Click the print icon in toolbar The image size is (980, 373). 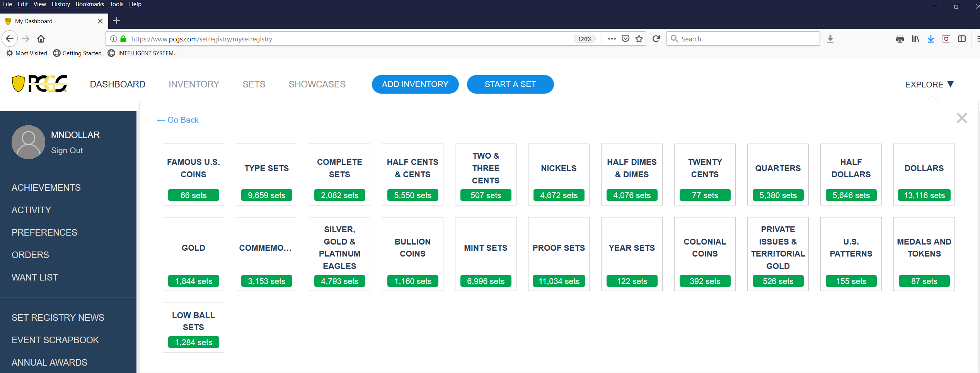pyautogui.click(x=900, y=39)
